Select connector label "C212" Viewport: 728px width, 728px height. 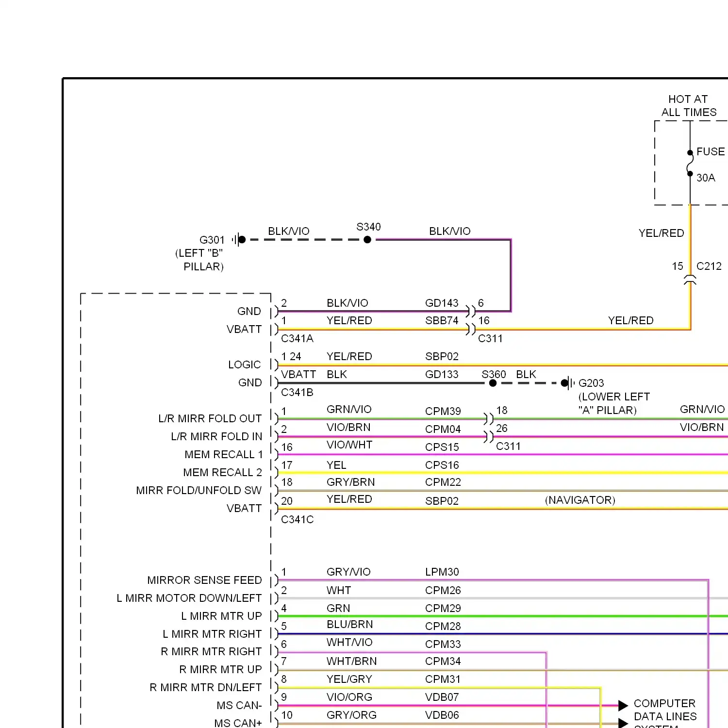709,266
